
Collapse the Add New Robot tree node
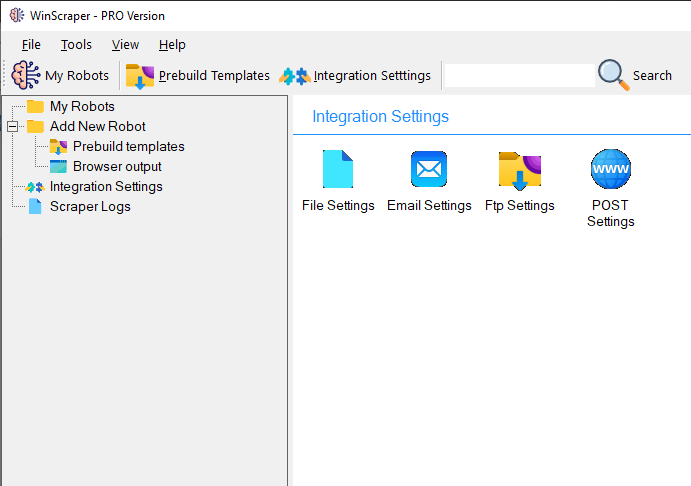click(x=13, y=126)
